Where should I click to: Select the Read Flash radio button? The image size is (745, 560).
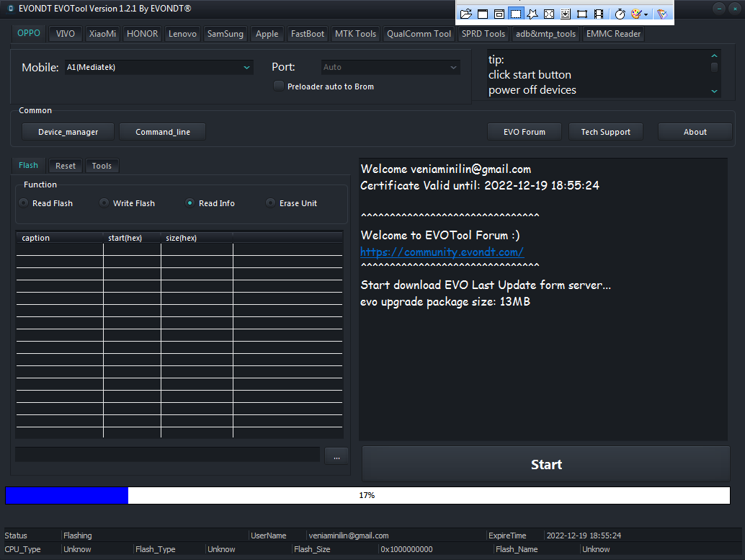pyautogui.click(x=23, y=203)
